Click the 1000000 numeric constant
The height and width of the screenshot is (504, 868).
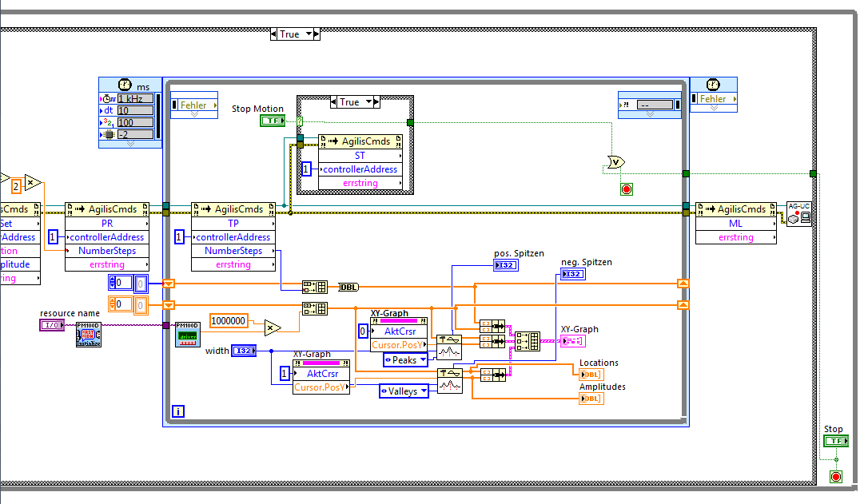(228, 320)
